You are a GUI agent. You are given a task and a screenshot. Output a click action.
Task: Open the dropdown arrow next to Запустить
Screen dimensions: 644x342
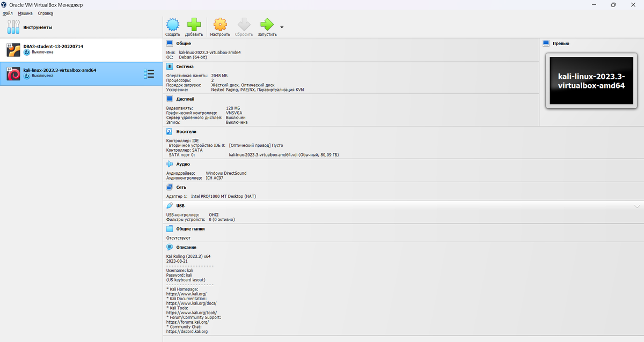point(282,27)
